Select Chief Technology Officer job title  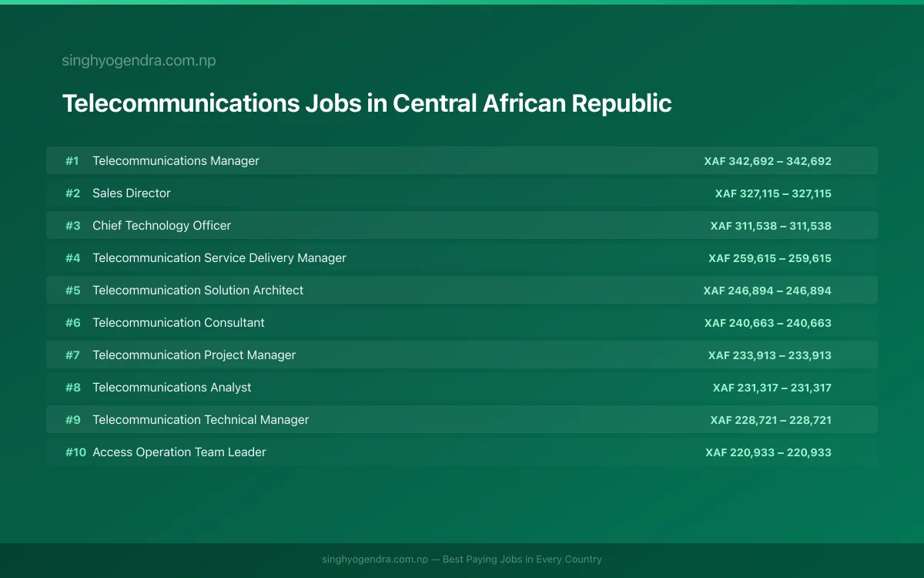coord(162,226)
